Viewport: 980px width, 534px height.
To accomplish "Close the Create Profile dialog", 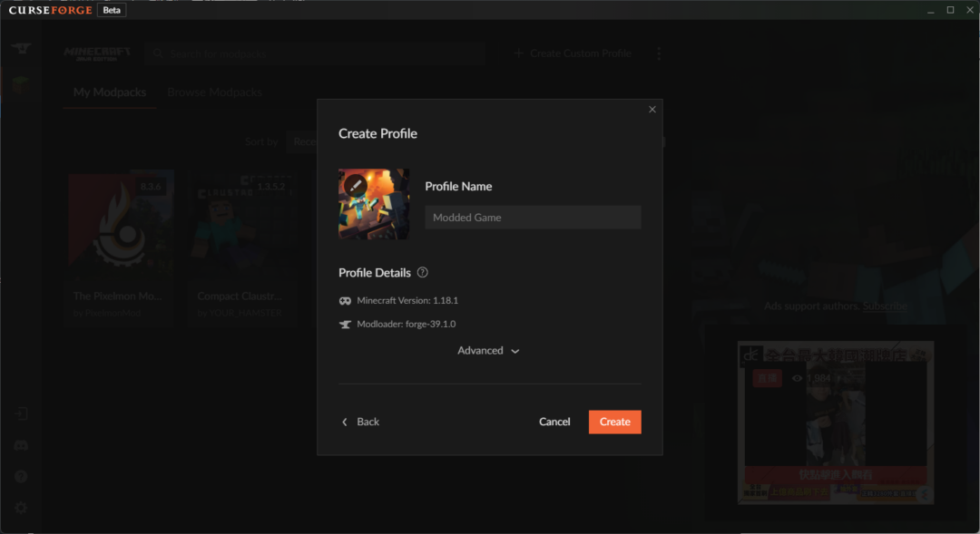I will tap(652, 110).
